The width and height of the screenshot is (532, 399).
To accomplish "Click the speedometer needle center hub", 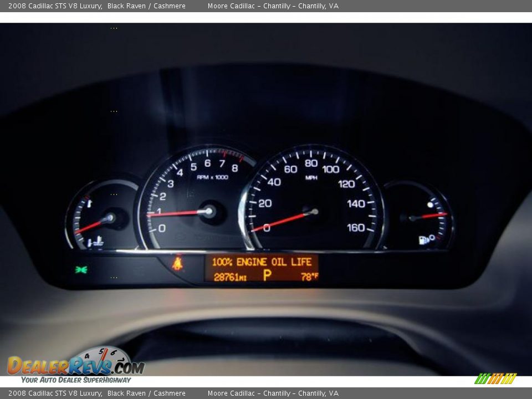I will point(314,212).
